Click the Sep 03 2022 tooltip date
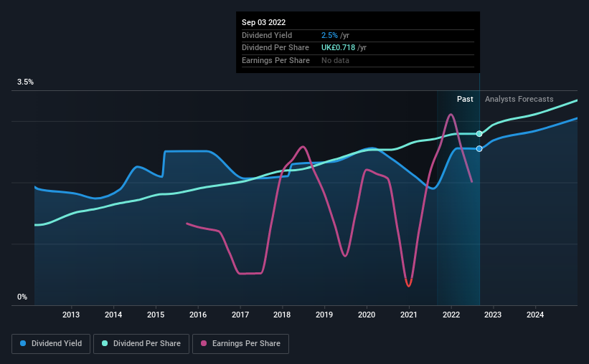Viewport: 589px width, 364px height. [264, 22]
